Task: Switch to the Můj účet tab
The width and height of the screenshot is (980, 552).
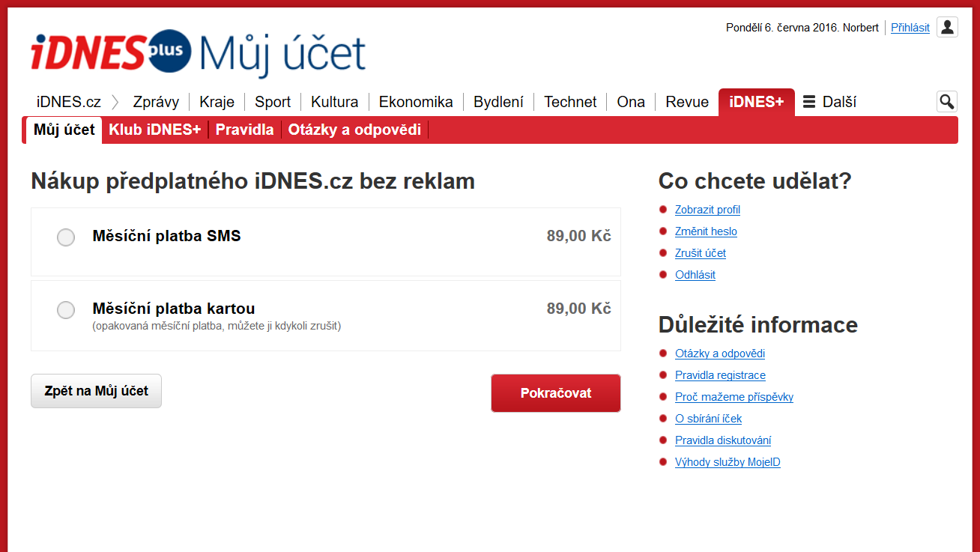Action: click(64, 130)
